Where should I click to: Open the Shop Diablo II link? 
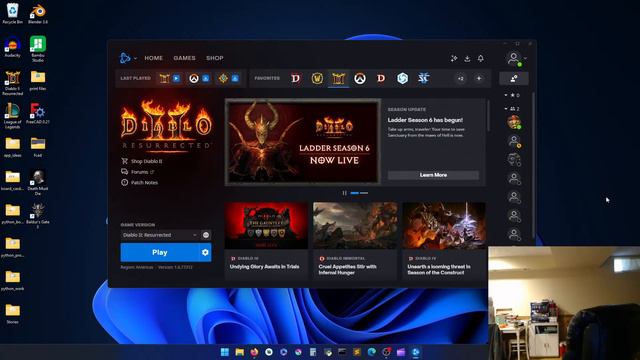pos(142,161)
